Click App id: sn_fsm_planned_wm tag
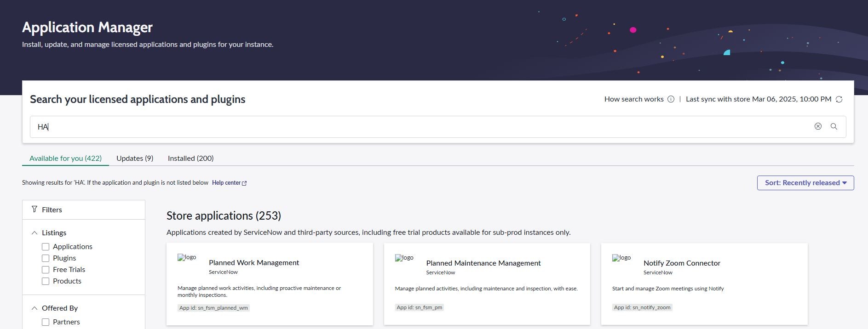 [213, 308]
